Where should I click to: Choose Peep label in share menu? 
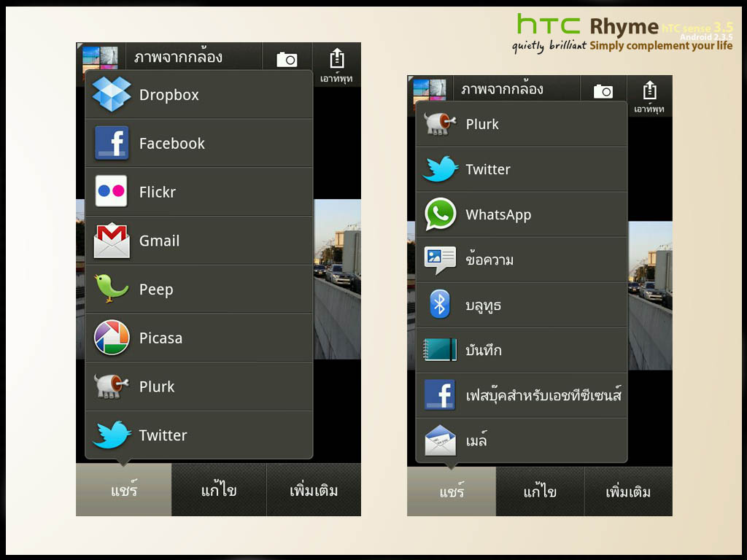[156, 289]
